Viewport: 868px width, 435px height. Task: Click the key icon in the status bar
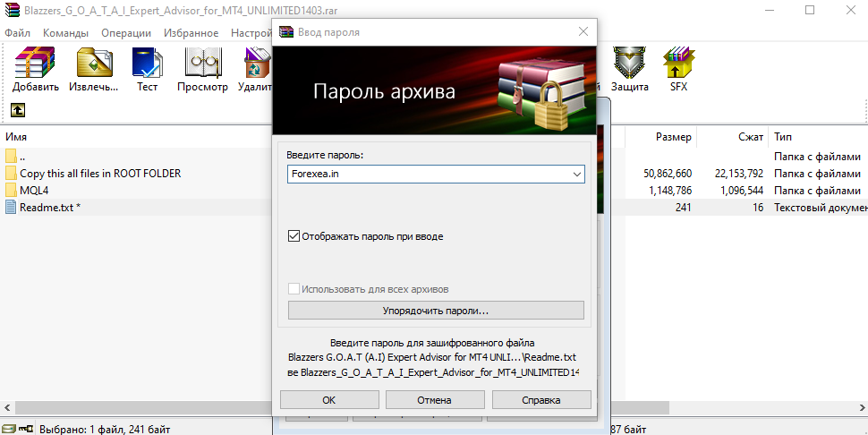point(25,429)
